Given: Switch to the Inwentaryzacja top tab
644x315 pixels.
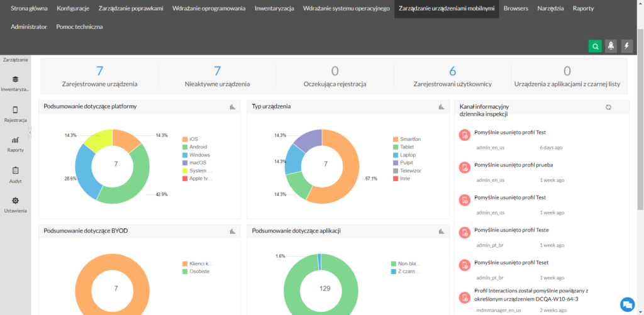Looking at the screenshot, I should pos(274,9).
